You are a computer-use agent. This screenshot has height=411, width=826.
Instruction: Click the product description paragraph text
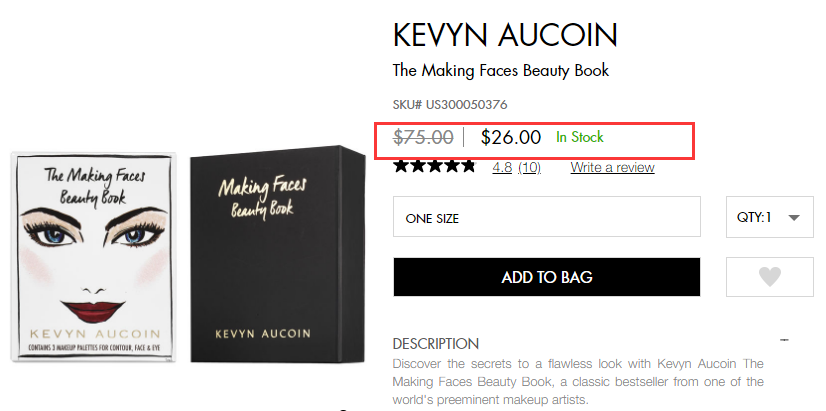[578, 381]
